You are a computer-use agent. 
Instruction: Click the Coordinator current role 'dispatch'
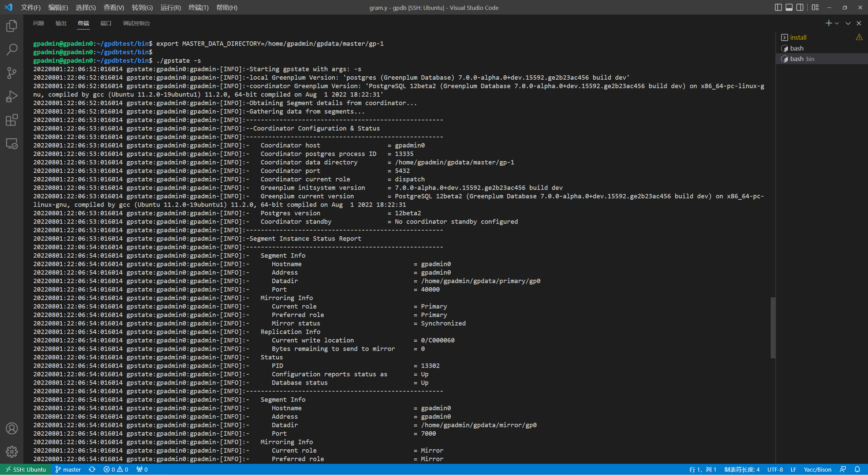tap(410, 179)
